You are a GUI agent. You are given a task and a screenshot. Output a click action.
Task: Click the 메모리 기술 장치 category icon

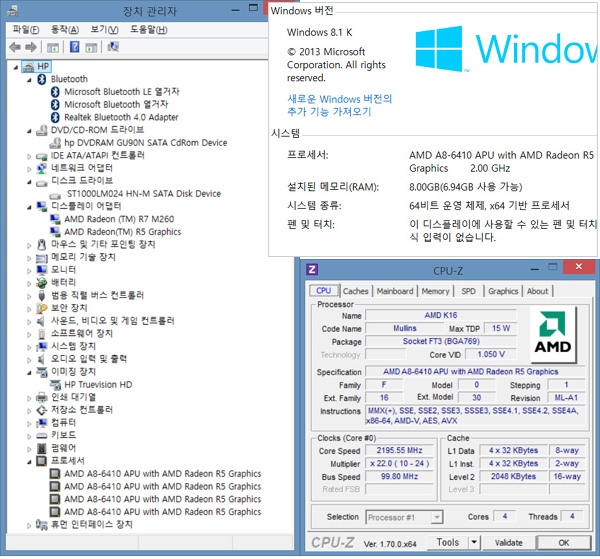point(42,257)
